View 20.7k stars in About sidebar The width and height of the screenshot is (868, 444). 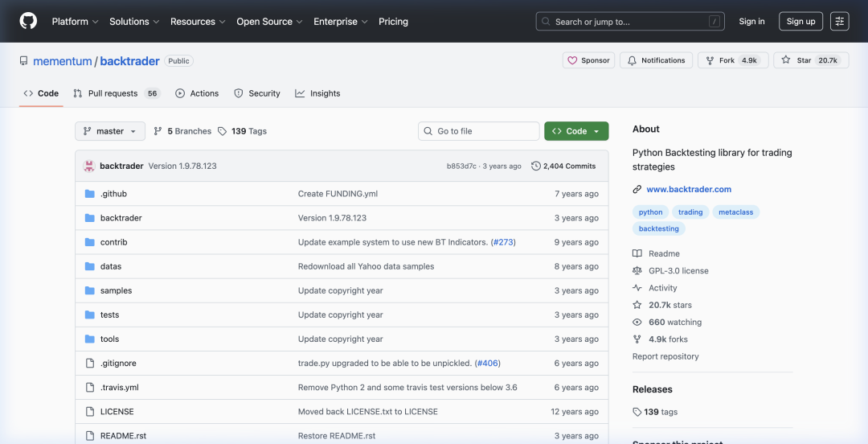(662, 305)
